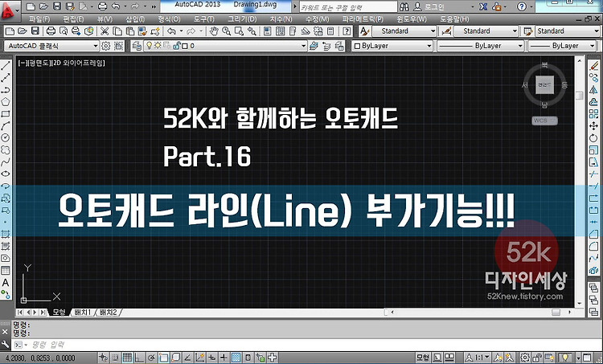Image resolution: width=603 pixels, height=364 pixels.
Task: Select the Erase tool in modify toolbar
Action: (594, 66)
